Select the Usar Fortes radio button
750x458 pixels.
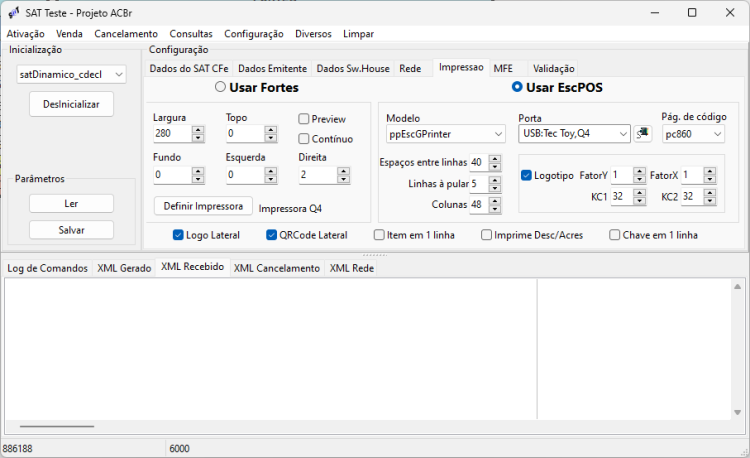coord(220,87)
